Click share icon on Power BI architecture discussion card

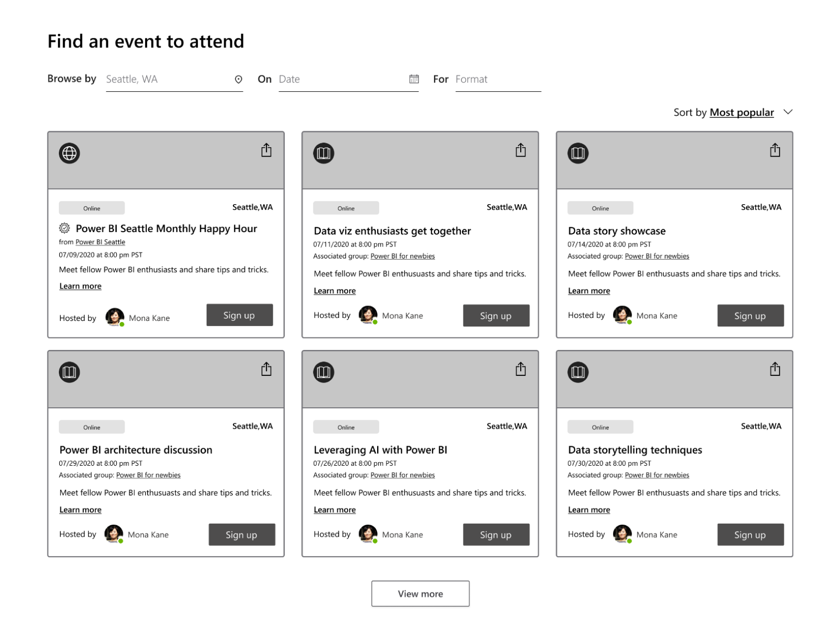point(266,369)
